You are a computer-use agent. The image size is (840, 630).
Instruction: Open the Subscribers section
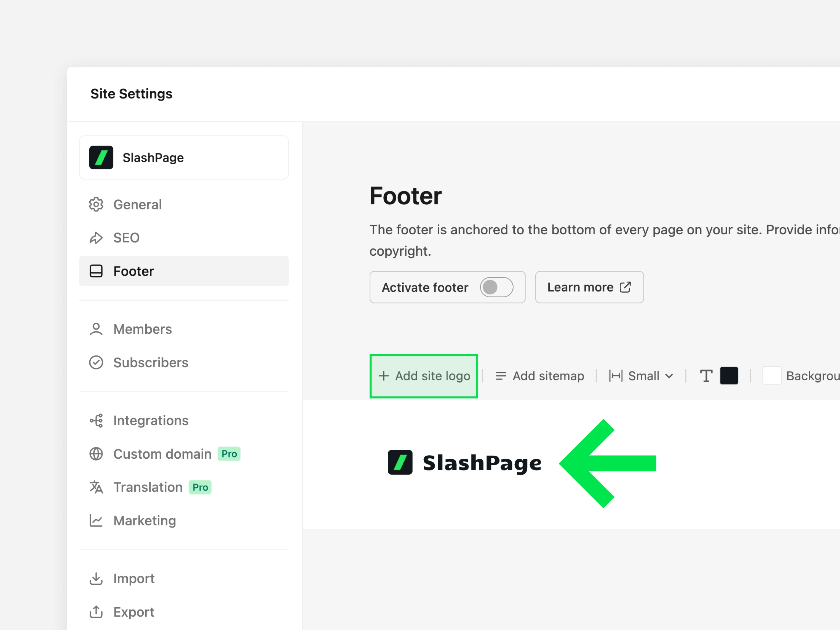coord(184,362)
